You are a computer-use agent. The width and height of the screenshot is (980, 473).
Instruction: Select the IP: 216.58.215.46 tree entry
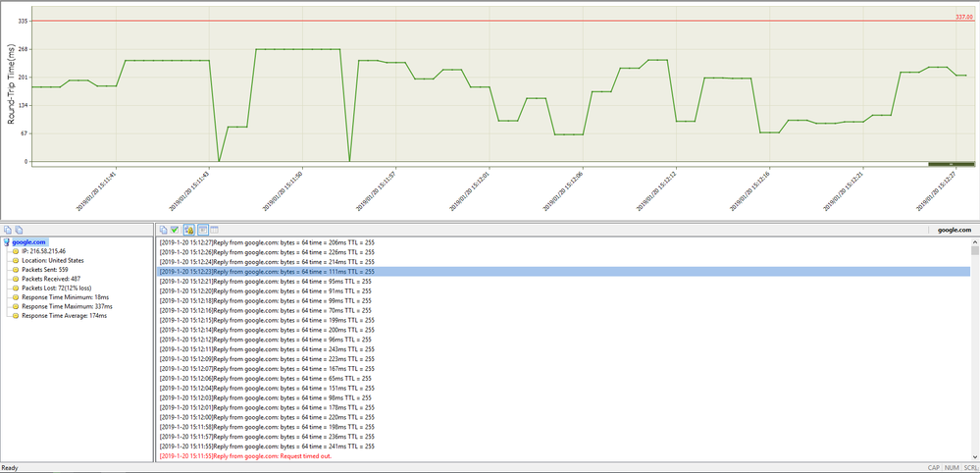(43, 251)
